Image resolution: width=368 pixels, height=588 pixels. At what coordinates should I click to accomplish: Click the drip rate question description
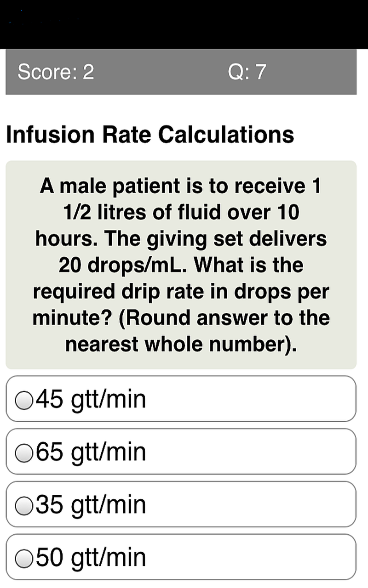182,291
